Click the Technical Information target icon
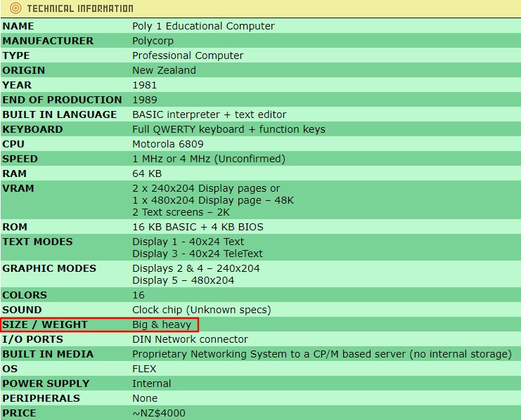The height and width of the screenshot is (420, 521). (x=15, y=8)
